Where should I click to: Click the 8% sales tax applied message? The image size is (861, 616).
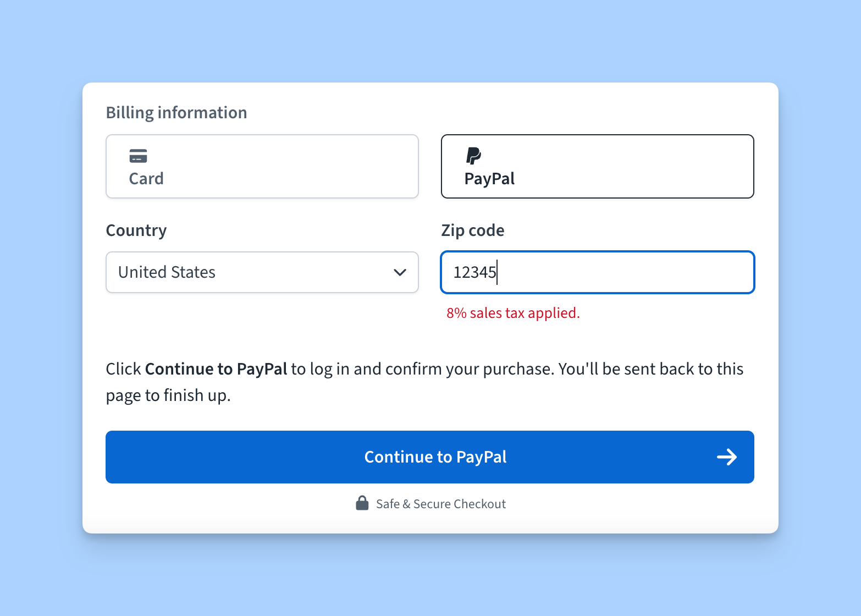[513, 313]
